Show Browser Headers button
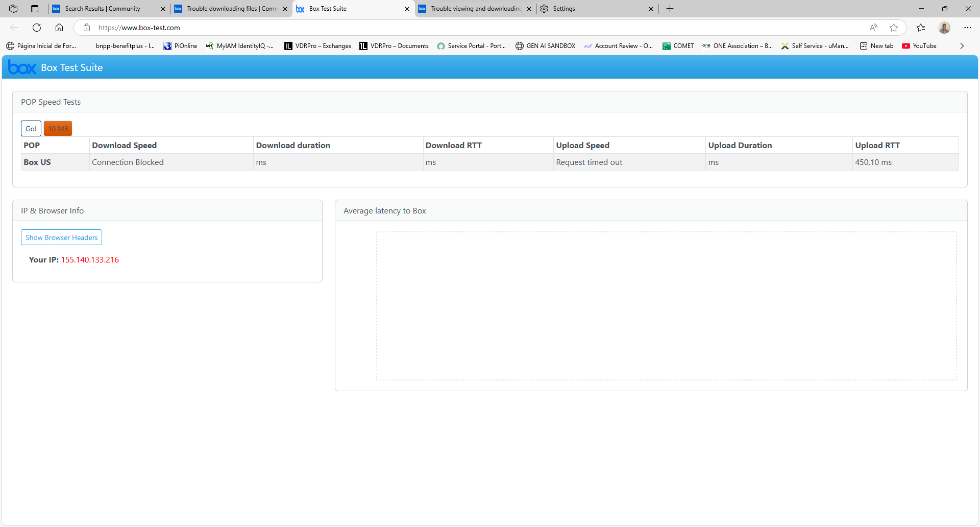The width and height of the screenshot is (980, 527). [x=61, y=237]
